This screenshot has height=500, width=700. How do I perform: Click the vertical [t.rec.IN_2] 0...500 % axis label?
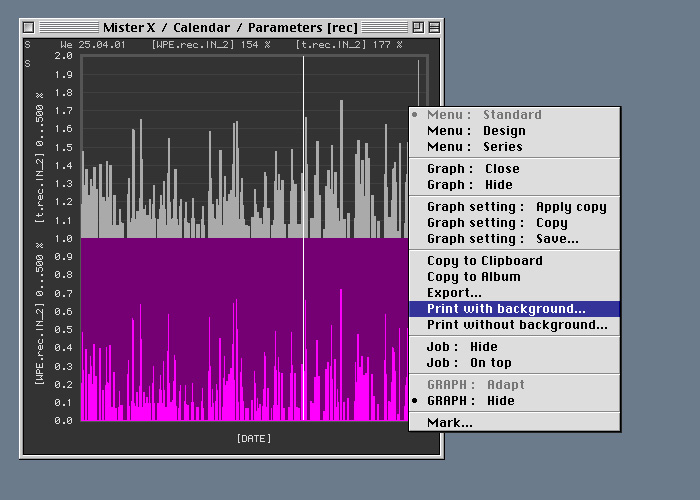tap(40, 158)
